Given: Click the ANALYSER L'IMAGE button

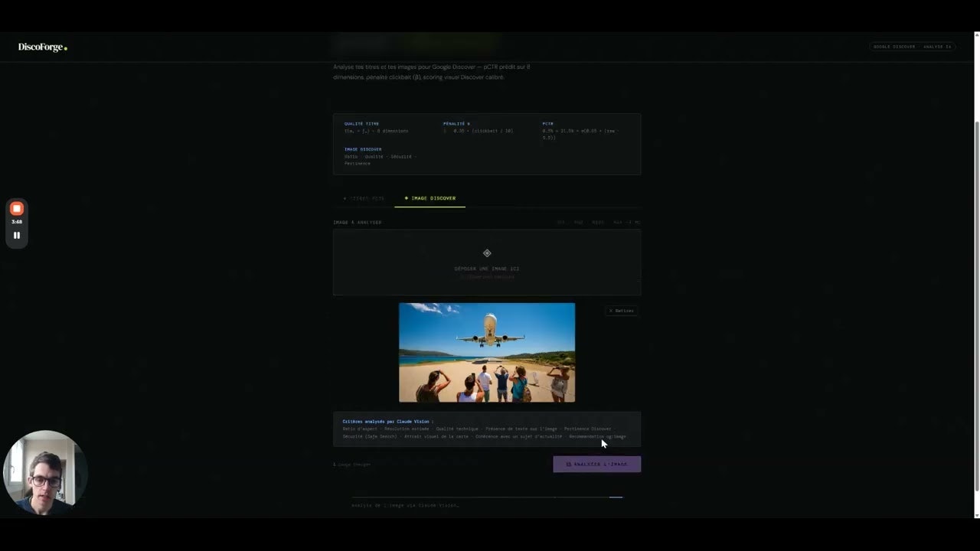Looking at the screenshot, I should click(x=596, y=464).
